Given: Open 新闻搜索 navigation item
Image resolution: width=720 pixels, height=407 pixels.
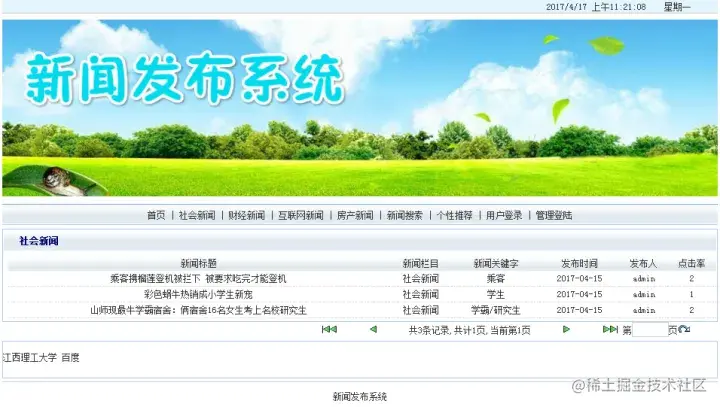Looking at the screenshot, I should tap(405, 215).
